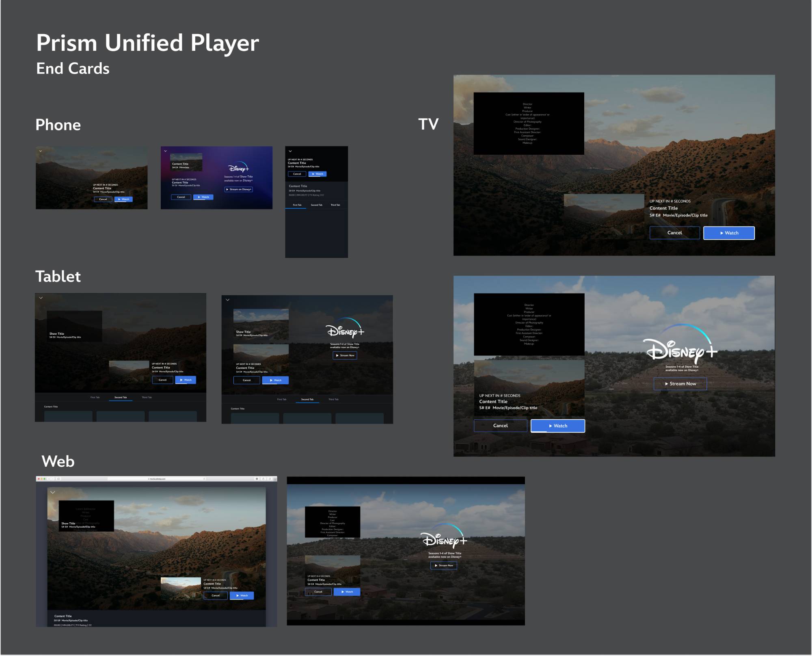Viewport: 812px width, 656px height.
Task: Click the Safari address bar showing movies.disney.com
Action: coord(157,479)
